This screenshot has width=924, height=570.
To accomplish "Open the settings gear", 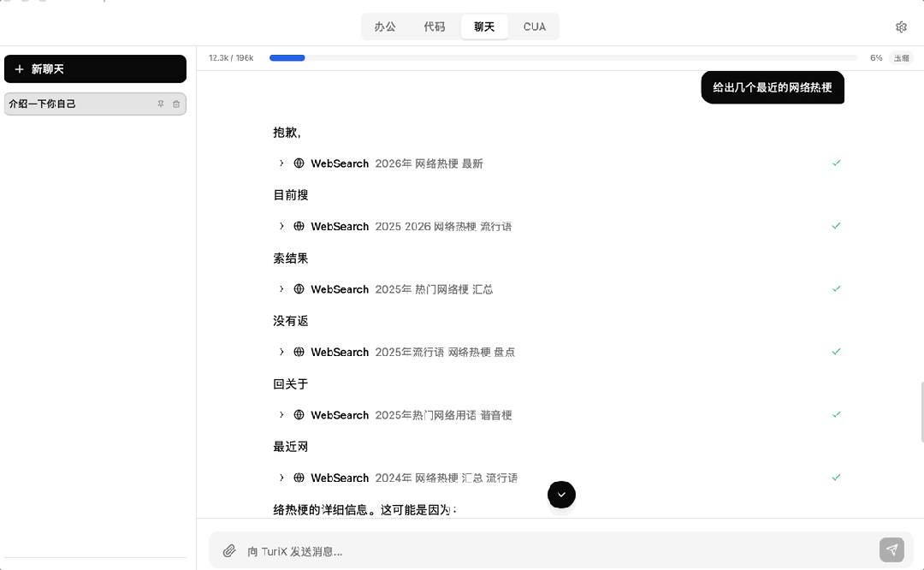I will coord(901,27).
